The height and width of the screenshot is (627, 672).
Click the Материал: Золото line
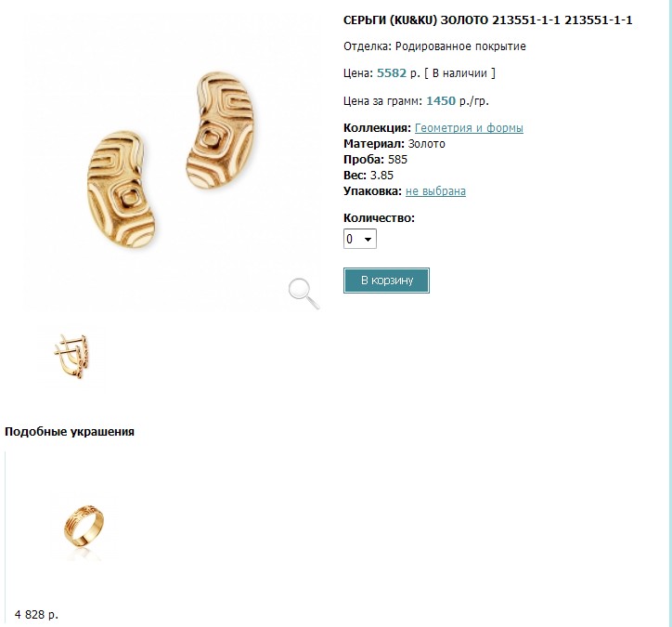[394, 144]
